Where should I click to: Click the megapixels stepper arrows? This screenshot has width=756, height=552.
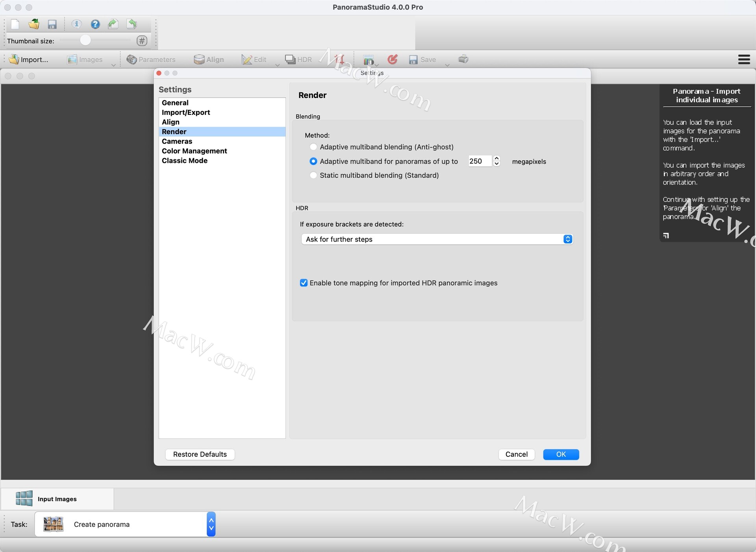(x=497, y=161)
